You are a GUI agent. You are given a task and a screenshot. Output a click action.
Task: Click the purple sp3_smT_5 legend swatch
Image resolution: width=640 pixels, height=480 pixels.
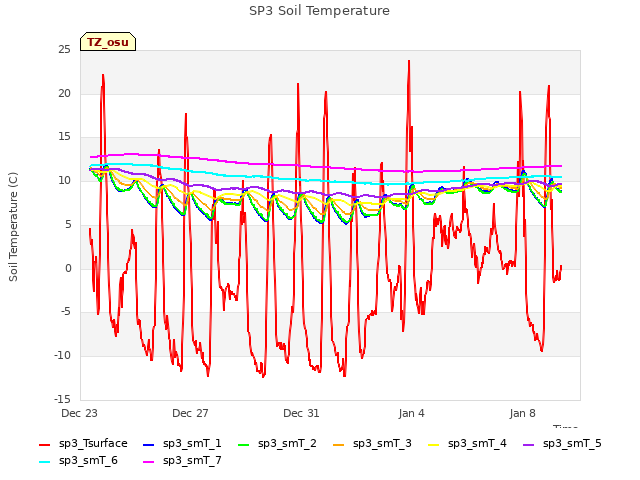(529, 444)
